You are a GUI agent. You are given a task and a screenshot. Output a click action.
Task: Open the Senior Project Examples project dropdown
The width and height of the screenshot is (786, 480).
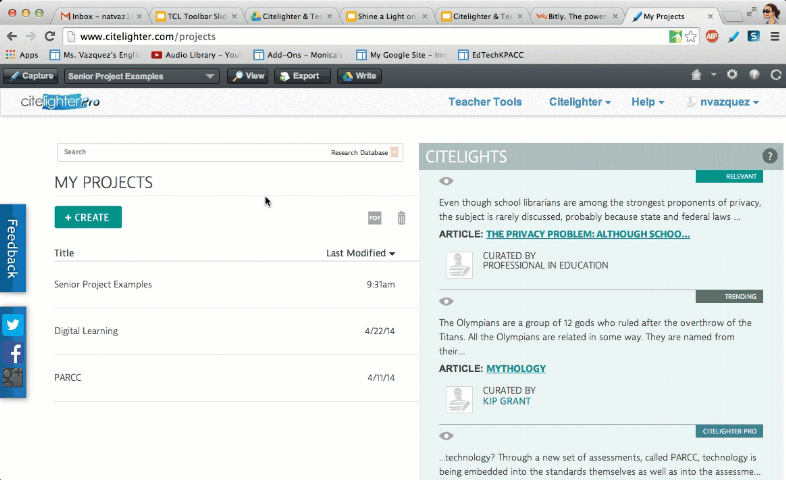(141, 76)
